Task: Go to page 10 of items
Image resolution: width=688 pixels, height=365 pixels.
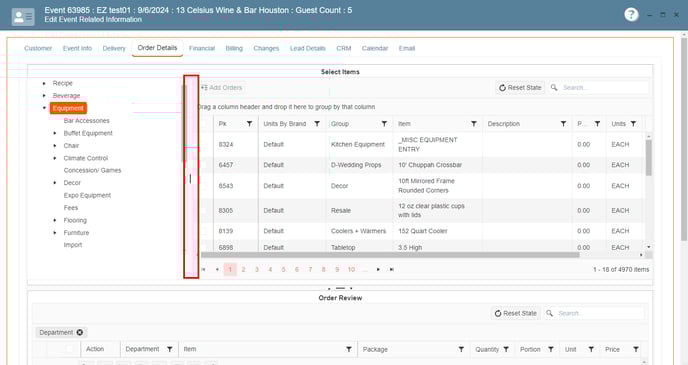Action: pyautogui.click(x=351, y=269)
